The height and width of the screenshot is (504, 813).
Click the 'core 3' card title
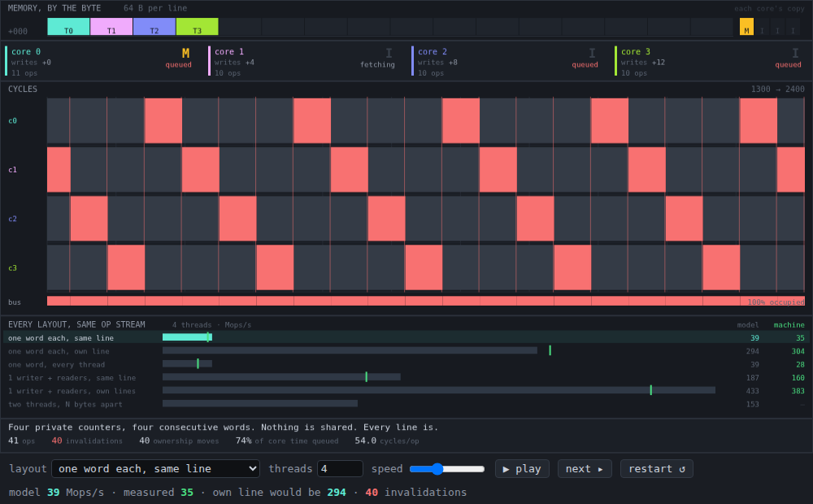pos(636,52)
